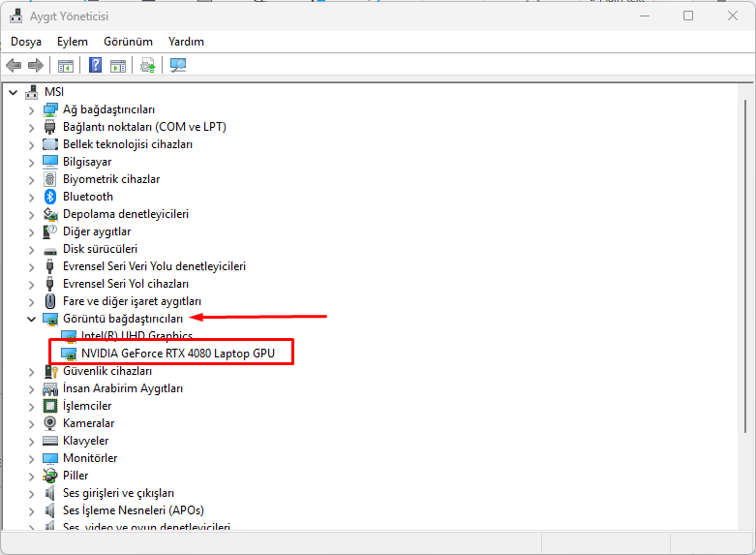Screen dimensions: 756x555
Task: Select Ses İşleme Nesneleri (APOs)
Action: 134,510
